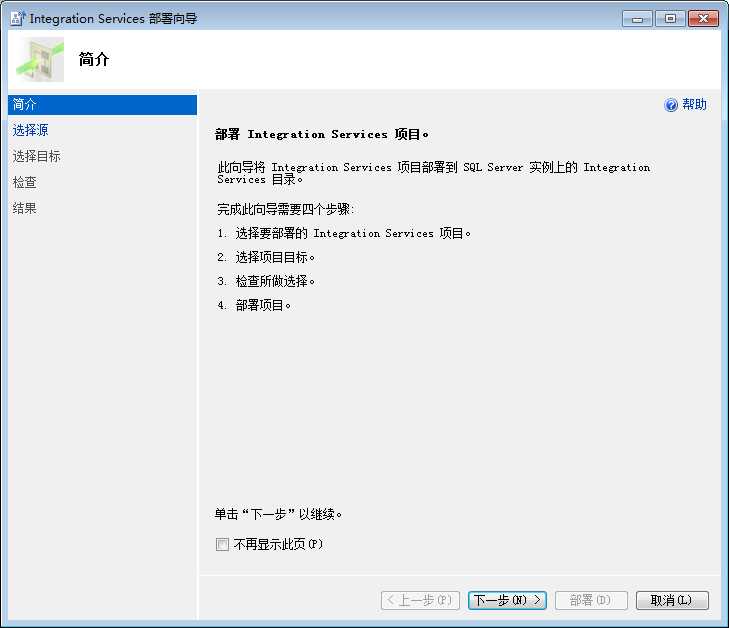Click the 下一步(N) button
The width and height of the screenshot is (729, 628).
507,600
